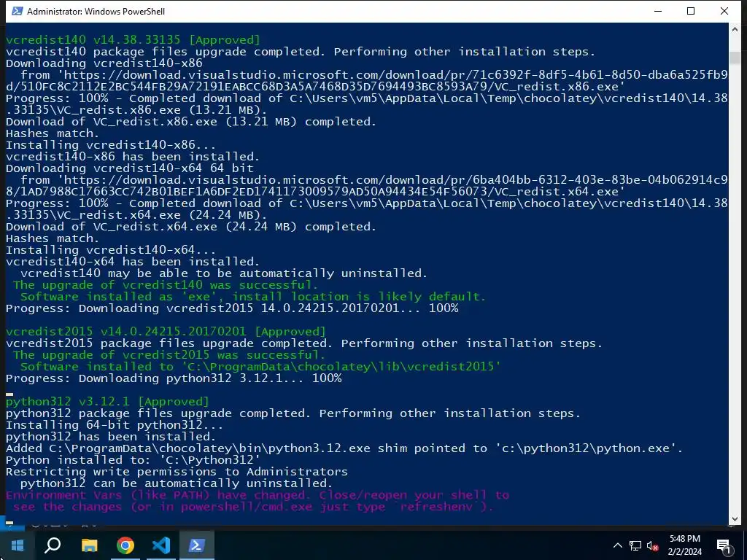747x560 pixels.
Task: Show hidden system tray icons
Action: pos(617,545)
